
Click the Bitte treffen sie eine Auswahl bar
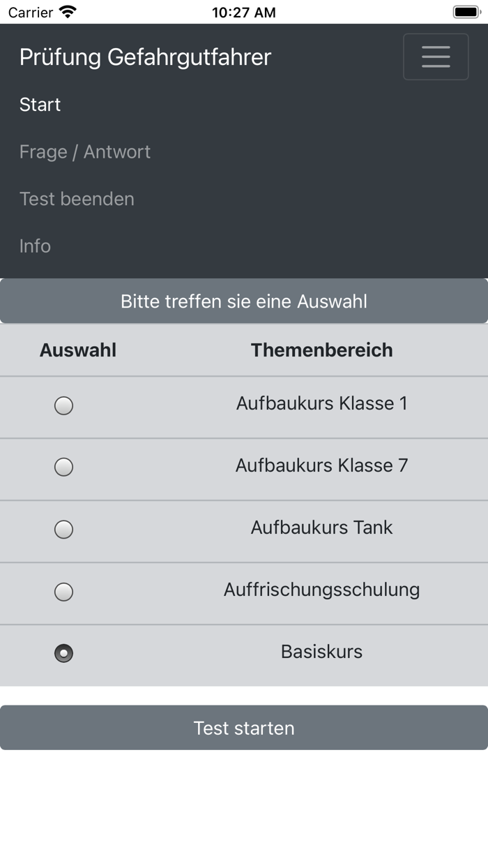[244, 301]
